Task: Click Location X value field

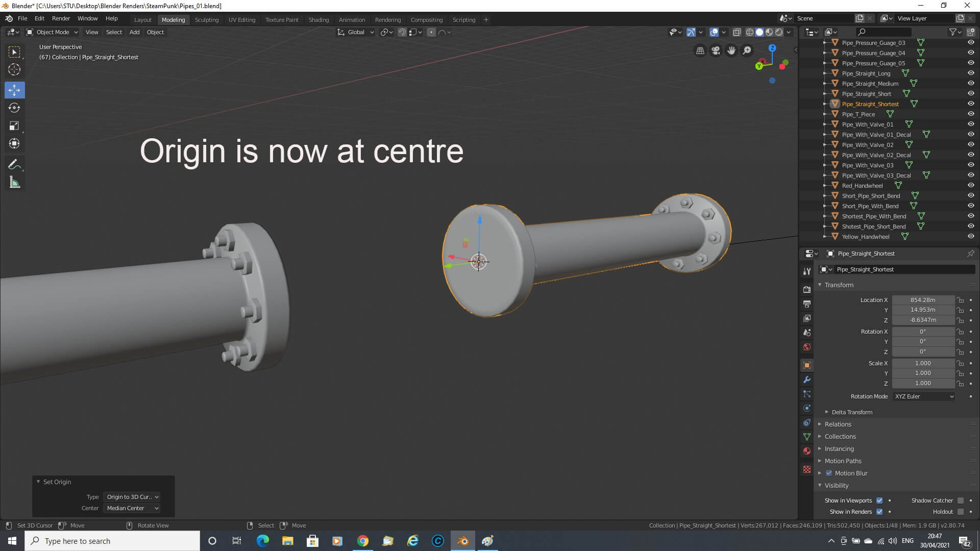Action: 923,300
